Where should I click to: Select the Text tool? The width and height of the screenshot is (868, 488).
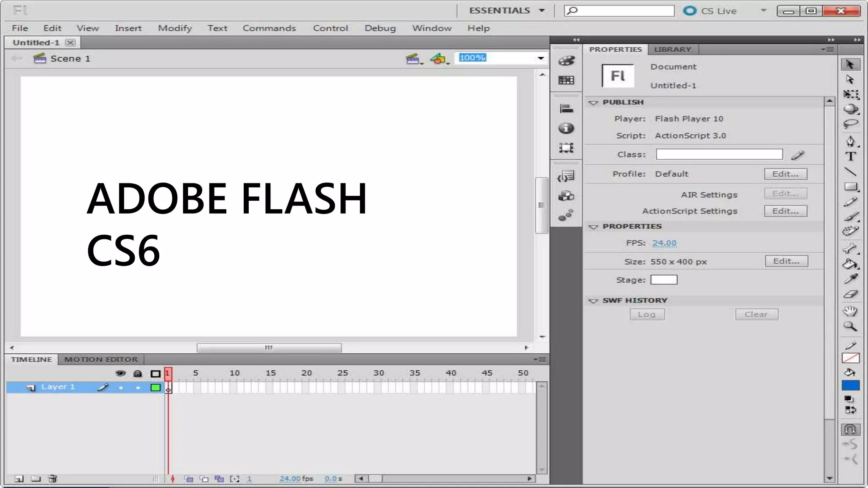click(x=850, y=157)
